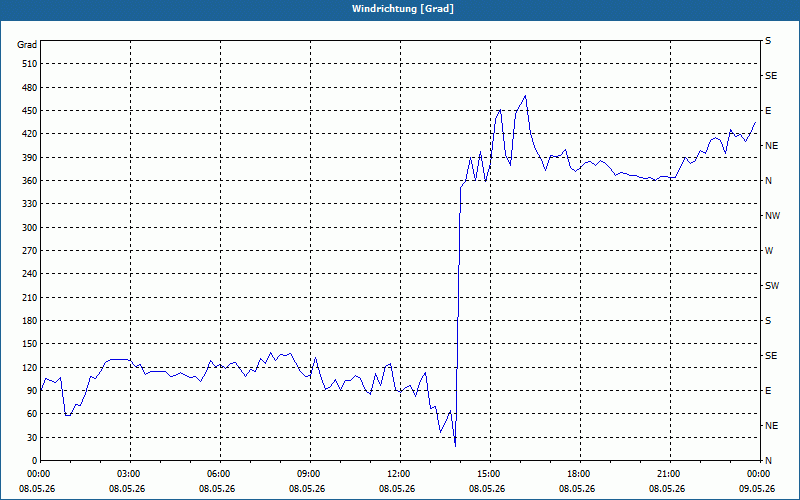This screenshot has height=500, width=800.
Task: Click the 360 y-axis value
Action: (30, 181)
